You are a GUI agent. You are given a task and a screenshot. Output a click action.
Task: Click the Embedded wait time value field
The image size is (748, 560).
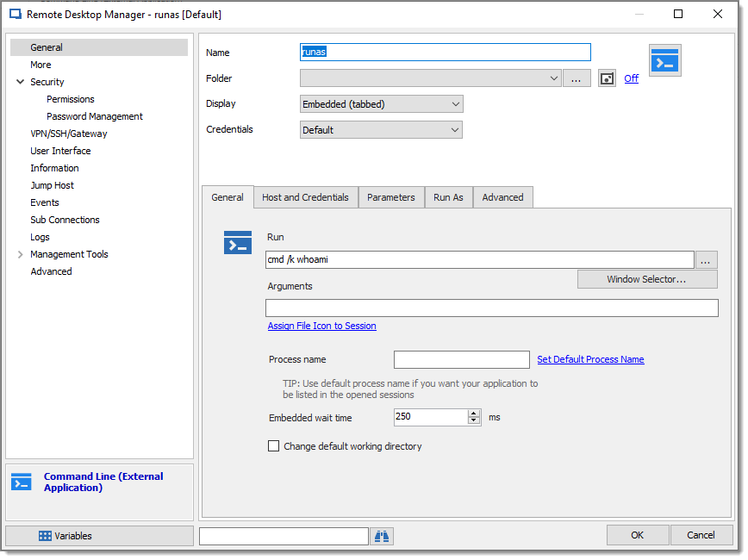pos(431,417)
